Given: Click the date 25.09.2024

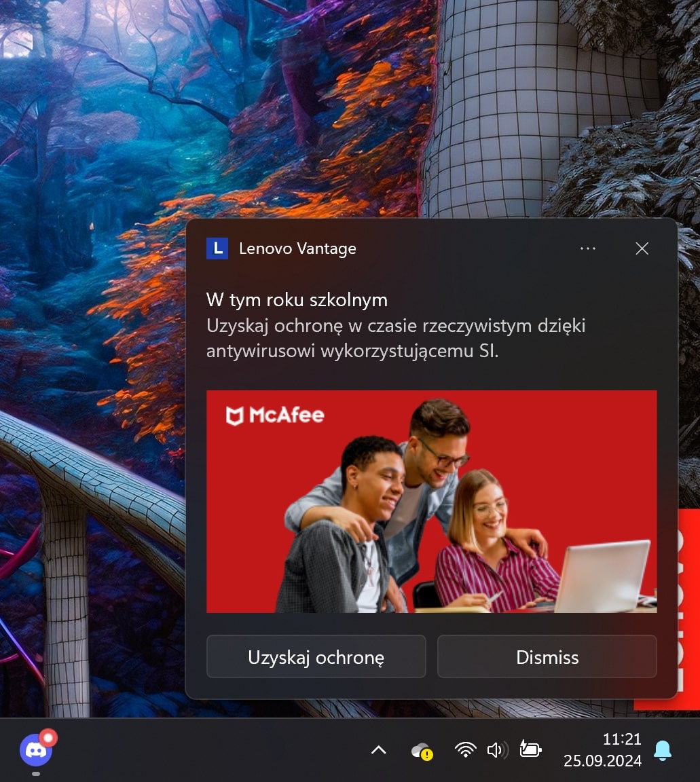Looking at the screenshot, I should click(x=602, y=761).
